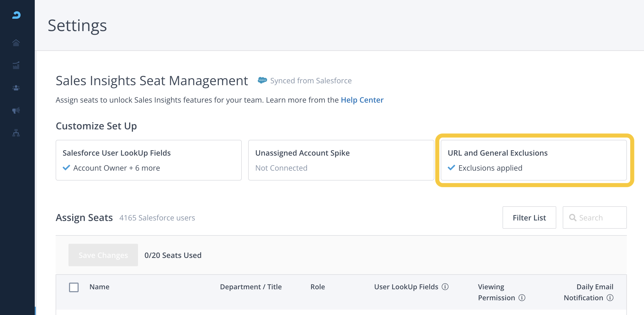Open the org chart icon in the sidebar

16,133
